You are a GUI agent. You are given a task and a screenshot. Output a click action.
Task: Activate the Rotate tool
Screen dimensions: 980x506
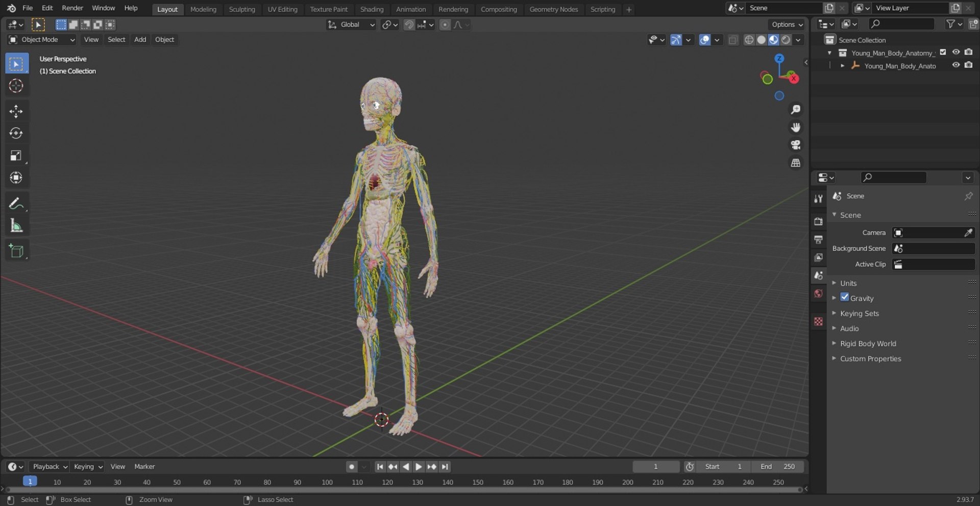tap(16, 133)
